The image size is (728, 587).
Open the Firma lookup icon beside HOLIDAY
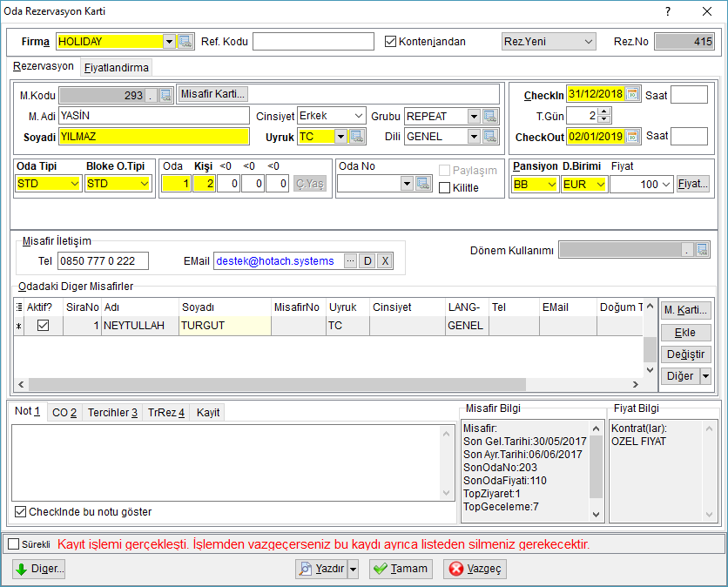[185, 41]
